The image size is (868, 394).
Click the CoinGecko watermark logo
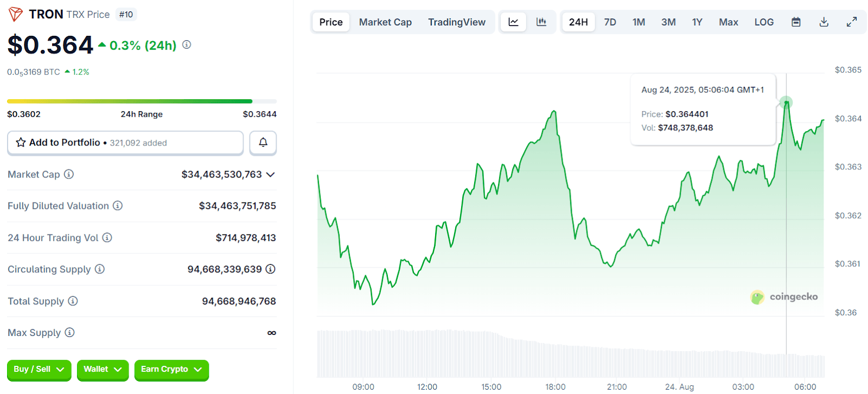tap(784, 297)
